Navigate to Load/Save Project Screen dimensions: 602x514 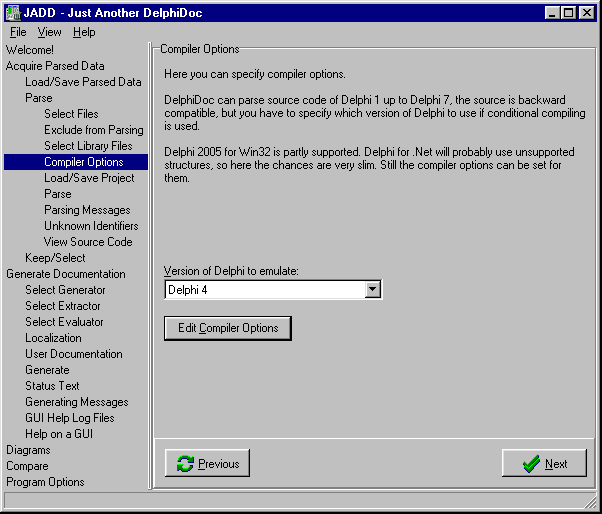[89, 178]
